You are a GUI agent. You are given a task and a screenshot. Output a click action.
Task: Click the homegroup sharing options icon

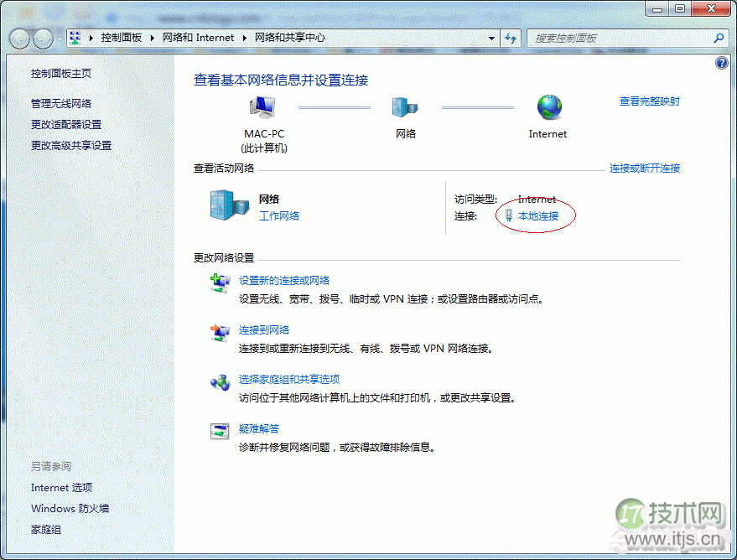tap(220, 382)
